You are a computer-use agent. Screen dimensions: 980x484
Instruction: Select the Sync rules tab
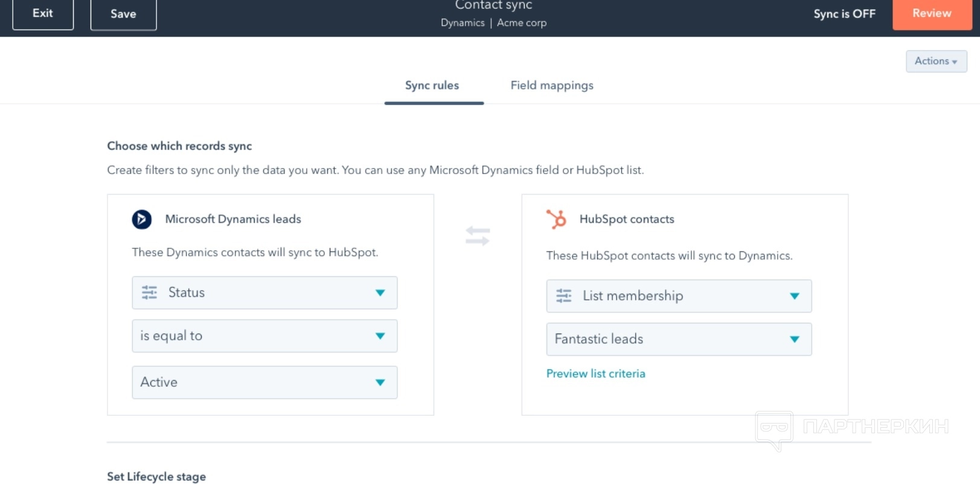coord(432,85)
